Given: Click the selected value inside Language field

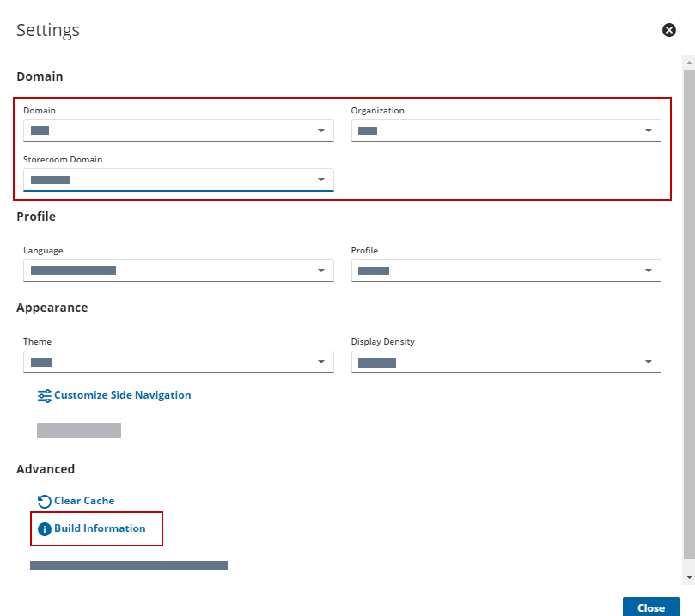Looking at the screenshot, I should tap(73, 271).
